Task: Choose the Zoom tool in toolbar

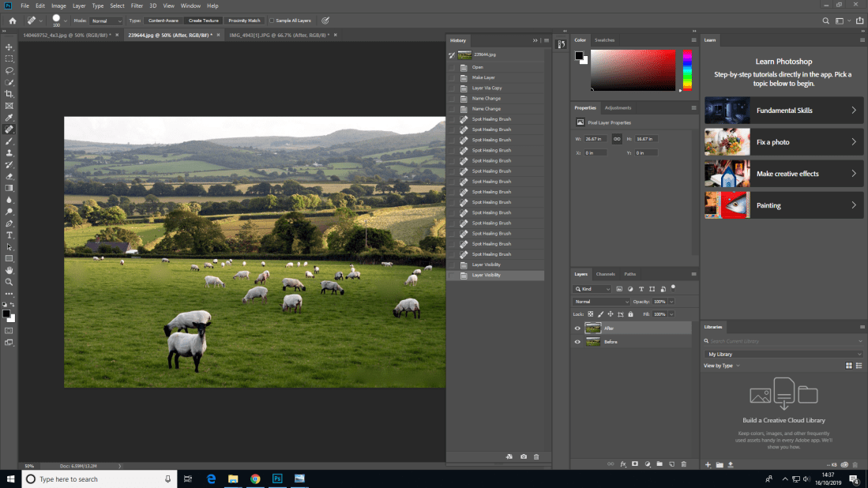Action: point(9,282)
